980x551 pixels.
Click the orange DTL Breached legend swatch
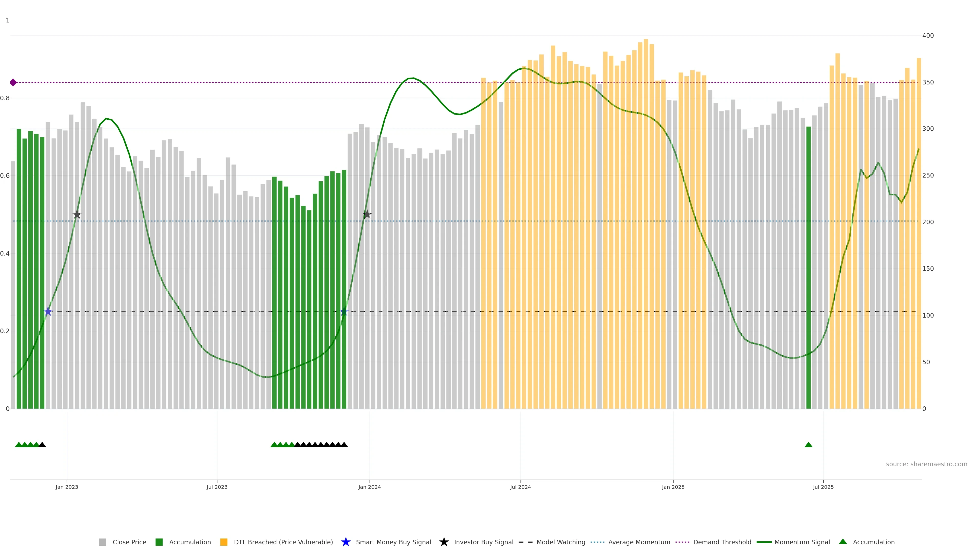(224, 542)
